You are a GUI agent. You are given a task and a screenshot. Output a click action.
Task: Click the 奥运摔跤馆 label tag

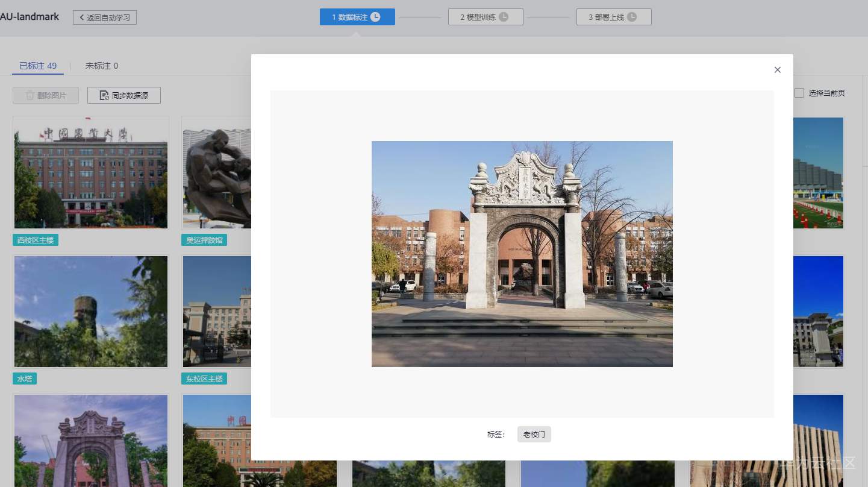point(204,240)
